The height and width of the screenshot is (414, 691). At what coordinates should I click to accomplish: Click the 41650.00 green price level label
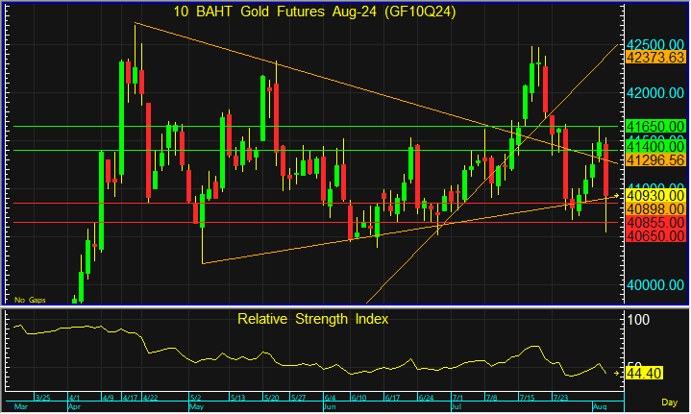pyautogui.click(x=655, y=127)
